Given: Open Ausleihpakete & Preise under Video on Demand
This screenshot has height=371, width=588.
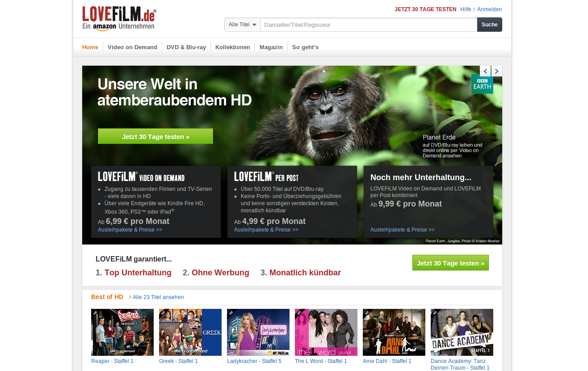Looking at the screenshot, I should point(130,230).
